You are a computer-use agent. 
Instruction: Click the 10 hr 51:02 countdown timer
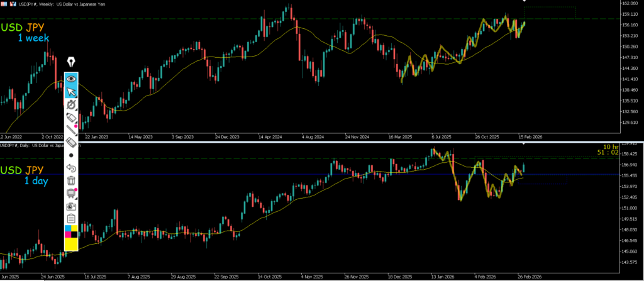(606, 148)
